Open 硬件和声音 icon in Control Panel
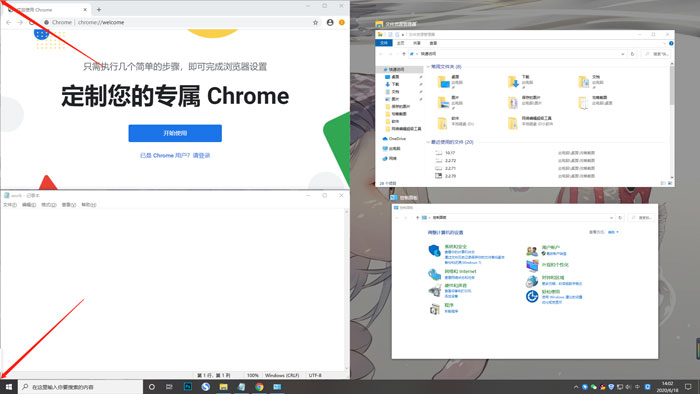The width and height of the screenshot is (700, 394). 434,290
